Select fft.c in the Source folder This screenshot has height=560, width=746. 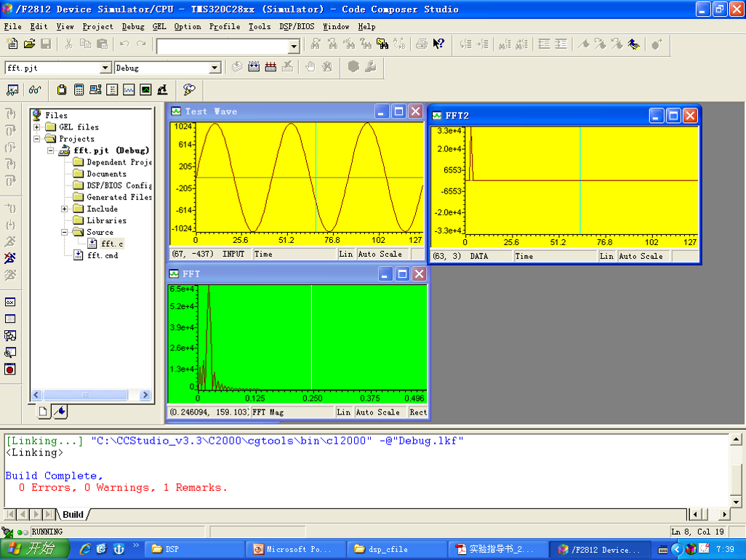pyautogui.click(x=112, y=244)
